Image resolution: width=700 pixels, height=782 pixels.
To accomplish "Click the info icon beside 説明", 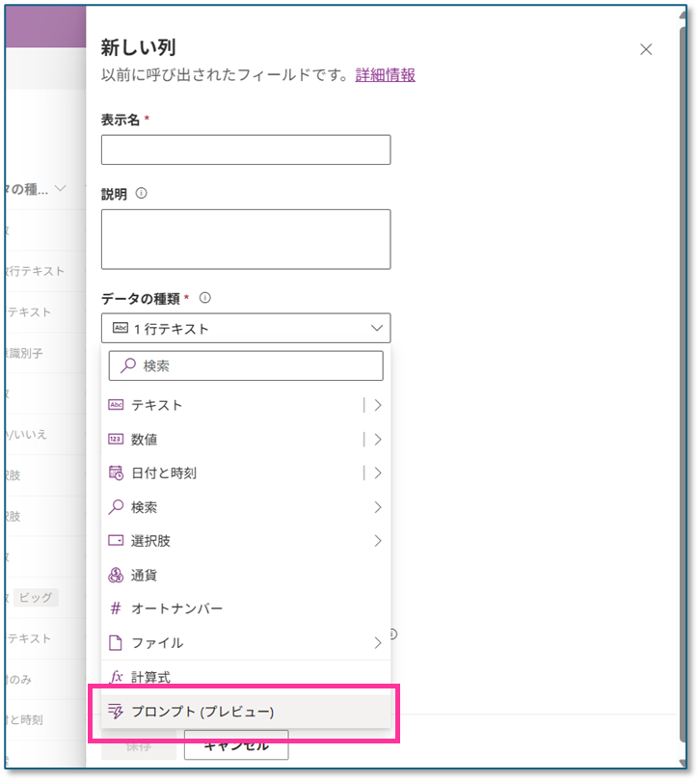I will click(x=142, y=194).
